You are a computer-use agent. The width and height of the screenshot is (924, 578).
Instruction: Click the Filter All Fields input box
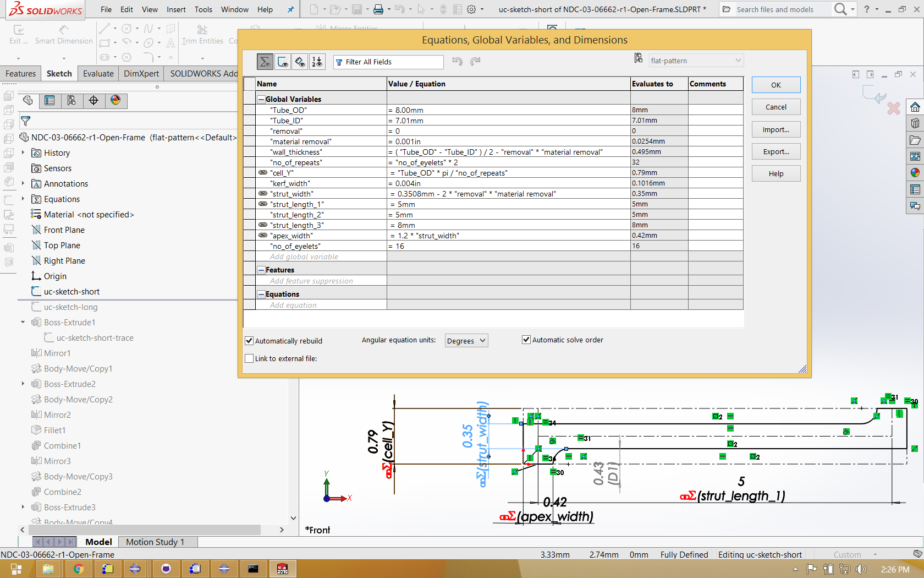click(x=388, y=62)
